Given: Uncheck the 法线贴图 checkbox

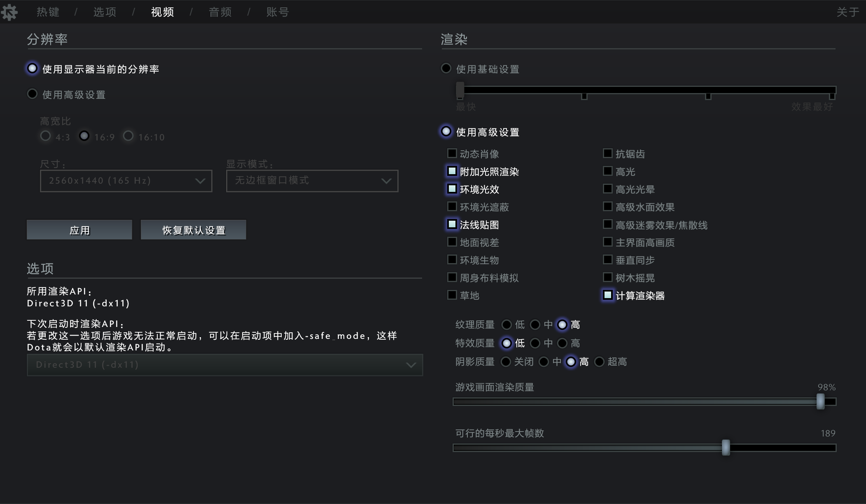Looking at the screenshot, I should point(452,224).
